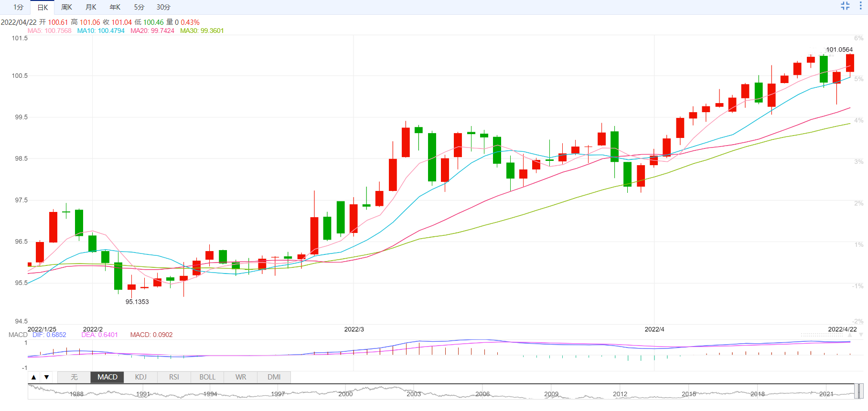
Task: Switch to the 1分 chart tab
Action: [18, 7]
